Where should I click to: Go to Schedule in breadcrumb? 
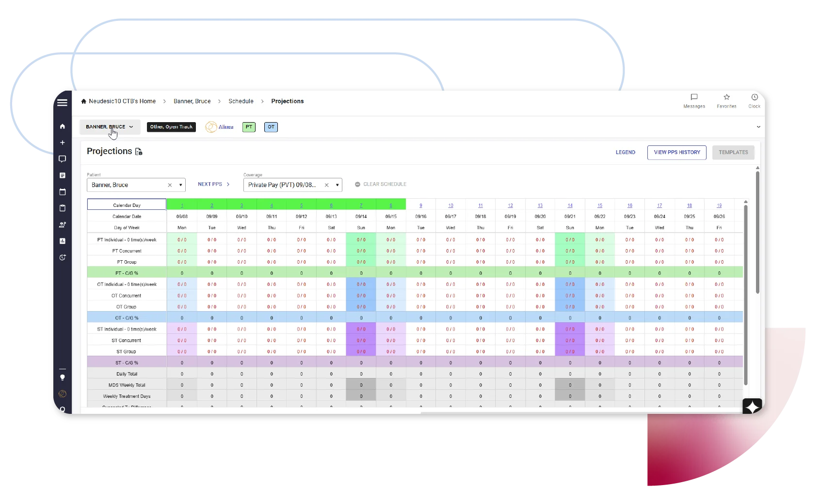tap(241, 101)
